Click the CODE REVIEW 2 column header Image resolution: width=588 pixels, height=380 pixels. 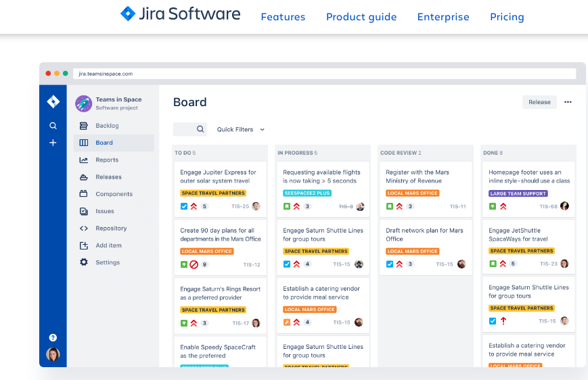[401, 153]
